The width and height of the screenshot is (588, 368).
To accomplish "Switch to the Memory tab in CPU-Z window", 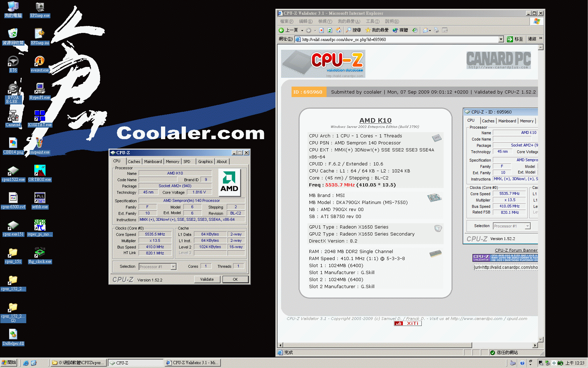I will pyautogui.click(x=173, y=162).
